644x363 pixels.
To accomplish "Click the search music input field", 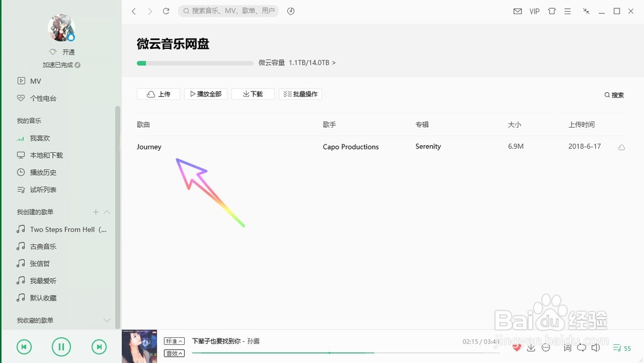I will (229, 11).
